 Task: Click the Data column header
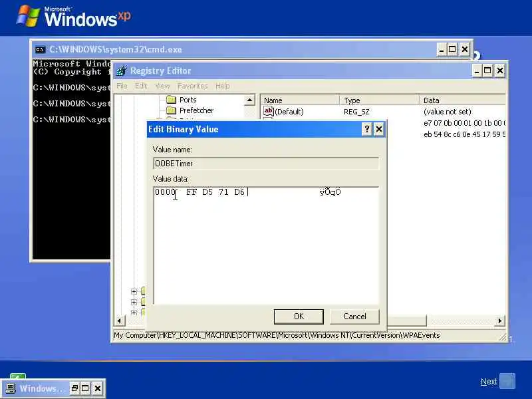point(462,100)
